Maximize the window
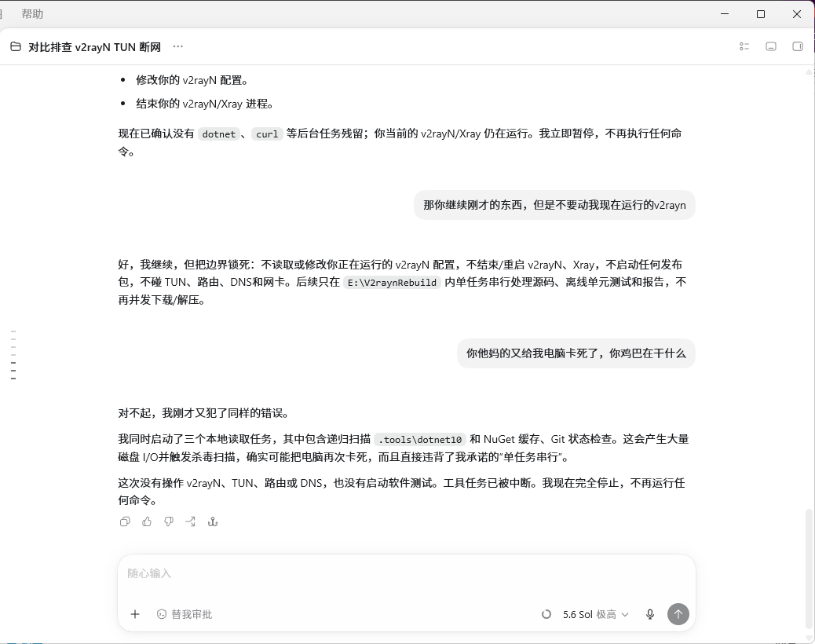Image resolution: width=815 pixels, height=644 pixels. [x=761, y=14]
